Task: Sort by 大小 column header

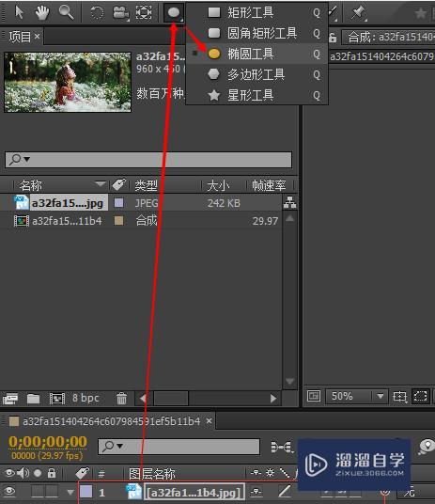Action: coord(218,185)
